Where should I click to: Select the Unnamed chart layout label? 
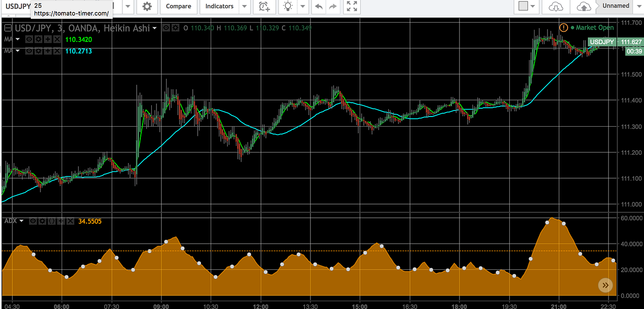[616, 6]
